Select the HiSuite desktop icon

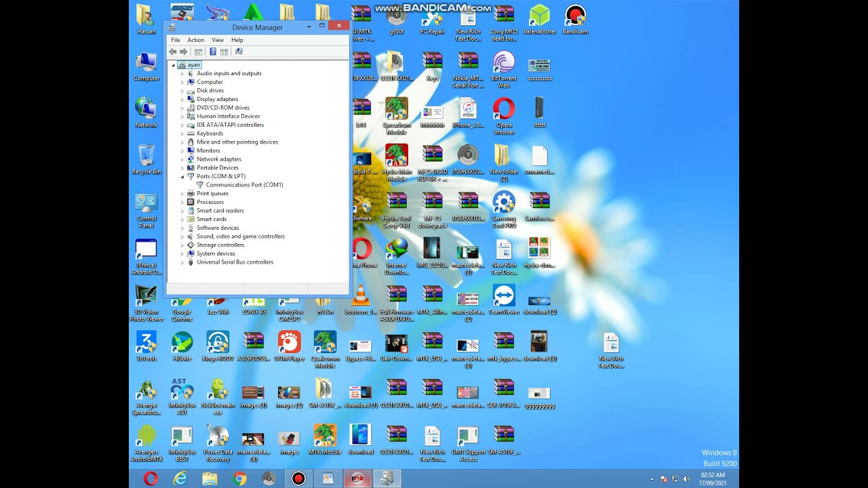[182, 346]
